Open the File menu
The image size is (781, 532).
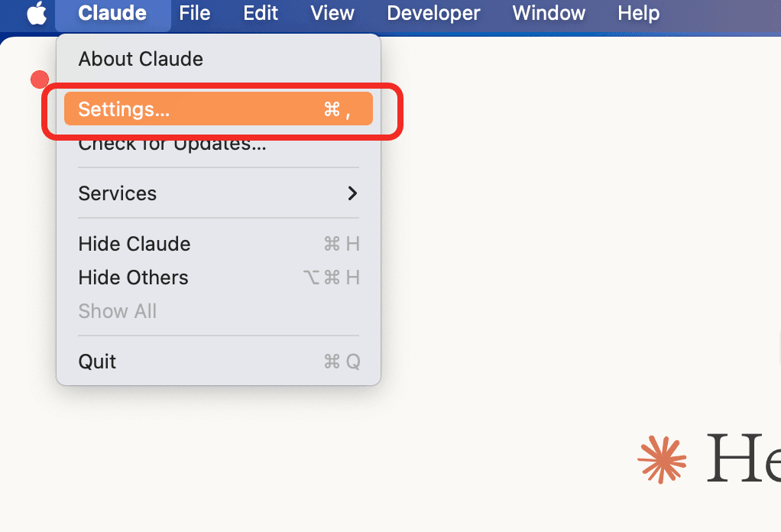[x=194, y=13]
